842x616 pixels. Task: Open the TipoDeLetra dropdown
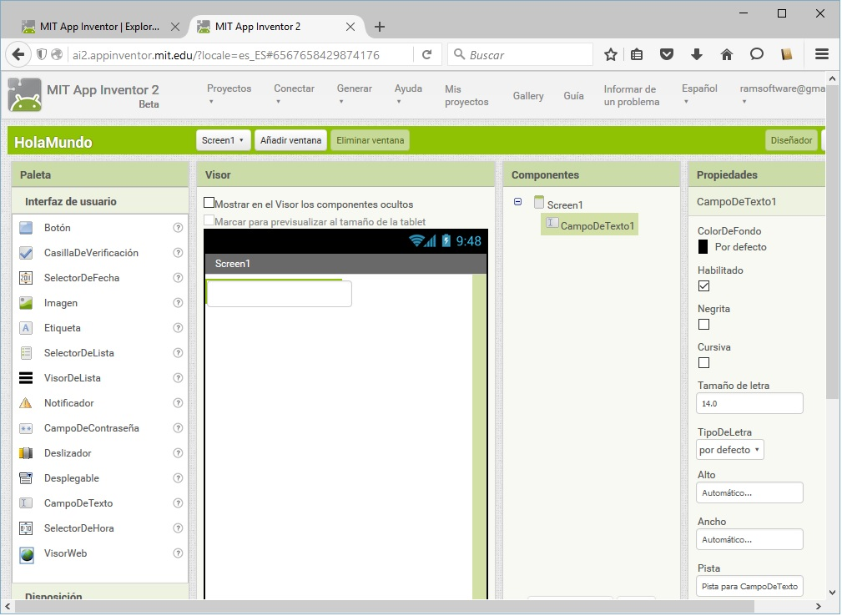point(730,450)
